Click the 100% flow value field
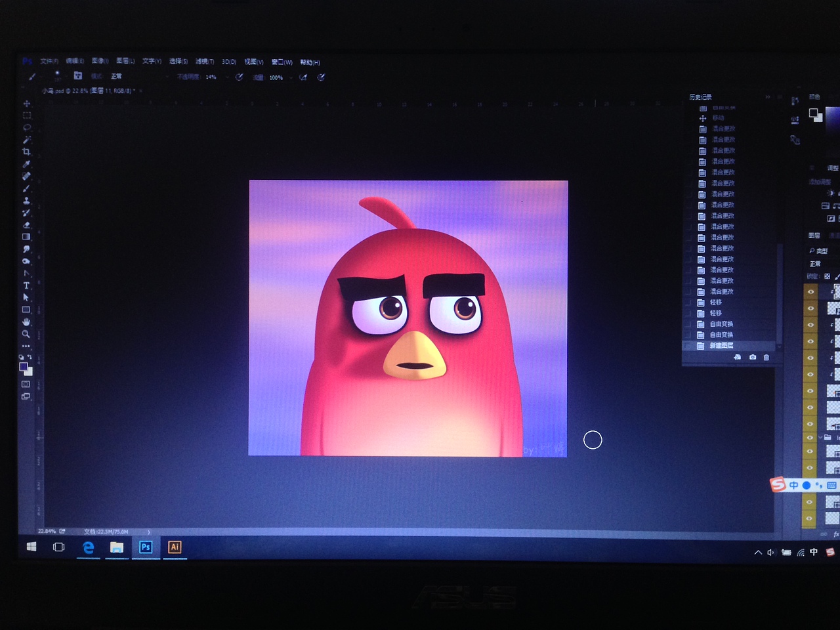Viewport: 840px width, 630px height. click(x=276, y=77)
